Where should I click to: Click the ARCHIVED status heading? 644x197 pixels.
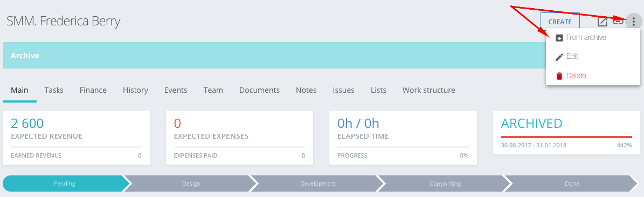click(x=531, y=124)
